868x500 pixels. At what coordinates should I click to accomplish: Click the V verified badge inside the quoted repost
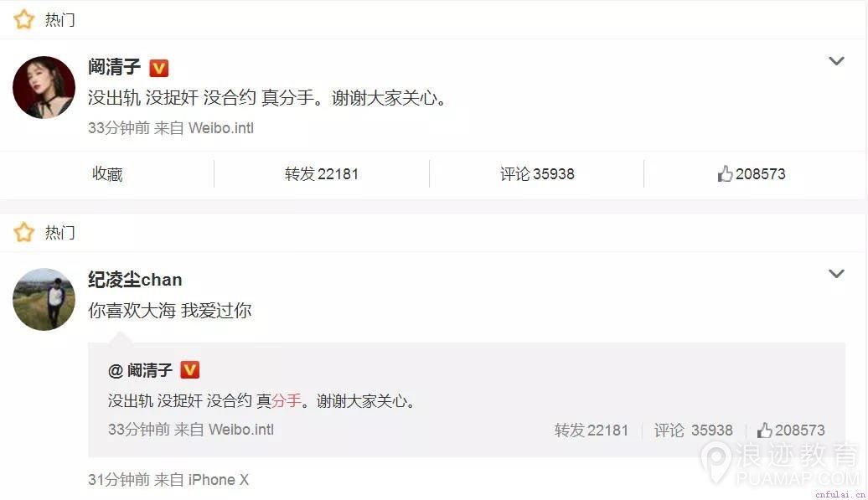190,369
